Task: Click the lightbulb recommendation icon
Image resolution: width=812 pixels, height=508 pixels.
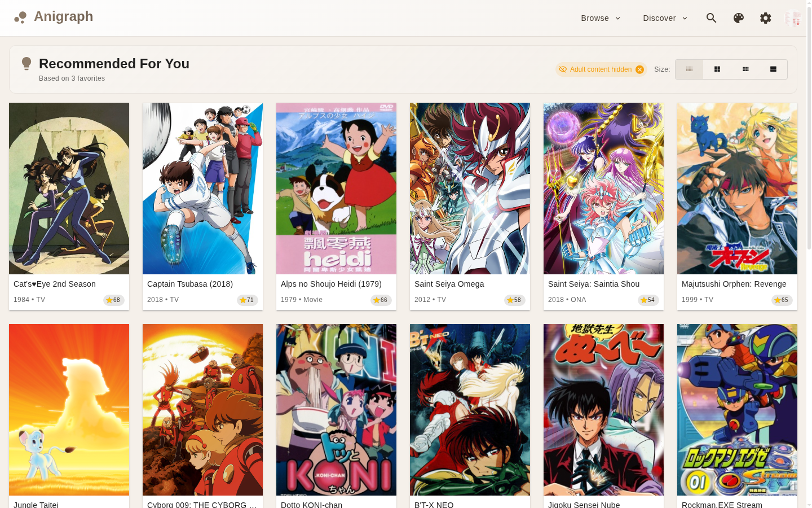Action: 26,63
